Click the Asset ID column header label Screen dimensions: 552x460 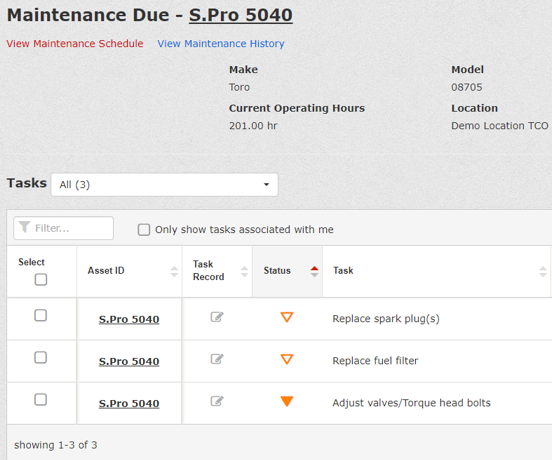(x=106, y=271)
